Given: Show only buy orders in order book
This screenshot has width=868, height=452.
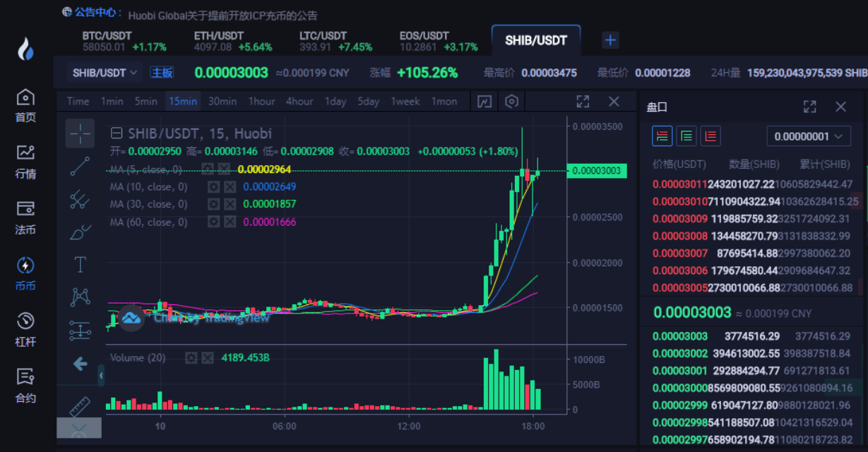Looking at the screenshot, I should click(x=686, y=136).
